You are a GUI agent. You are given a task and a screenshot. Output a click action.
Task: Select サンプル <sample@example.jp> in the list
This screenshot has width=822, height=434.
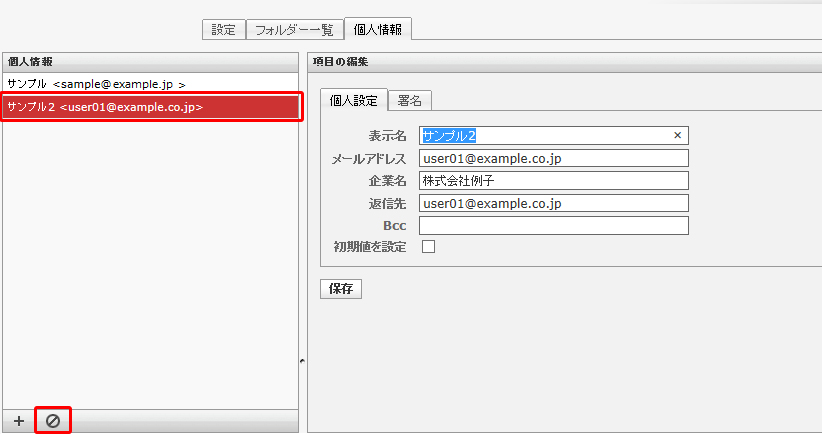[x=96, y=84]
